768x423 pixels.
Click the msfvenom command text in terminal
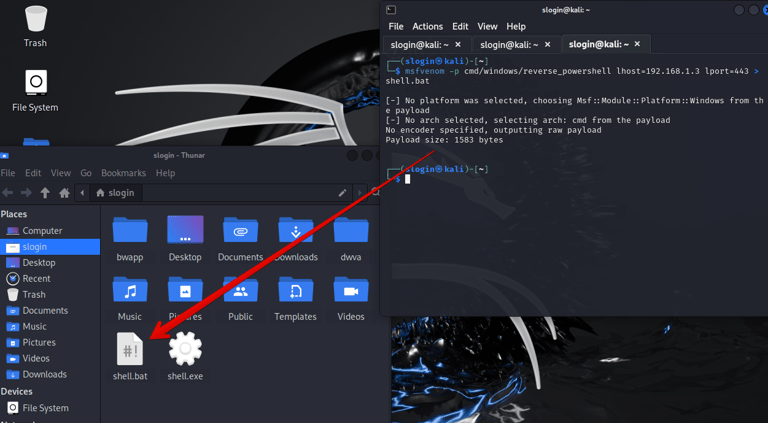tap(424, 71)
